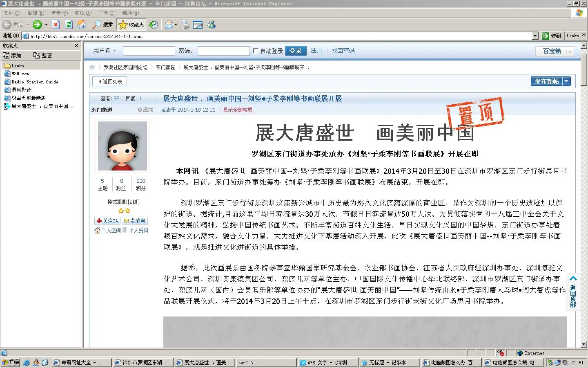Viewport: 588px width, 368px height.
Task: Click the 登录 login button
Action: 296,51
